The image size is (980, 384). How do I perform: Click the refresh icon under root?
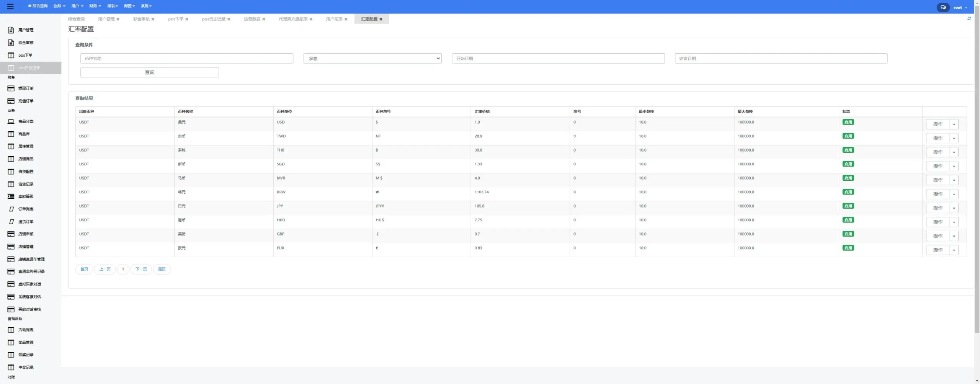(969, 18)
